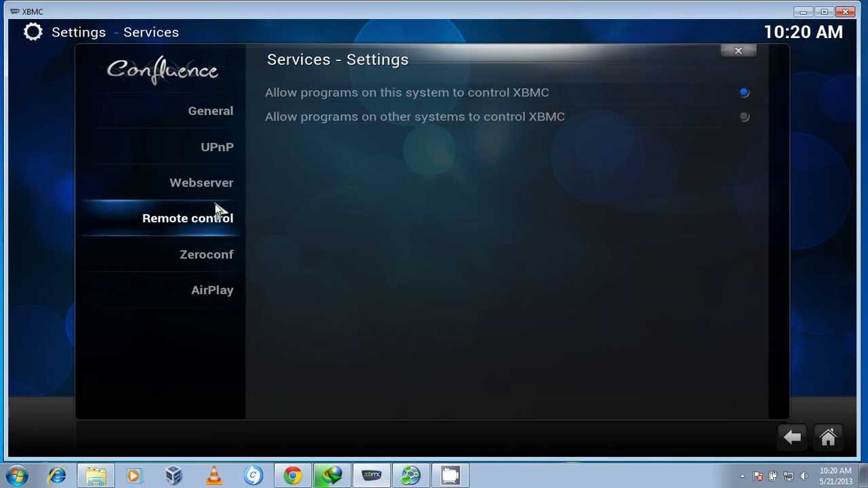Switch to XBMC taskbar button
Screen dimensions: 868x488
pos(372,476)
